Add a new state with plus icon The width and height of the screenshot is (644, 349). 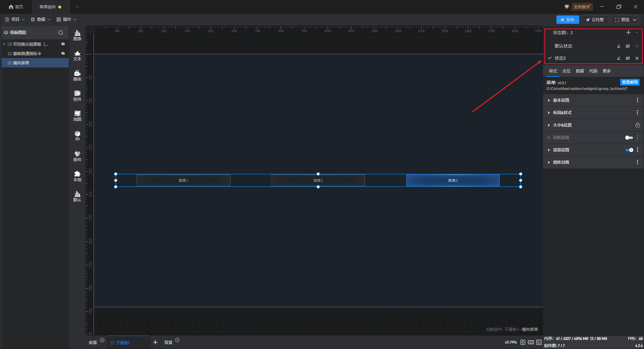point(628,33)
